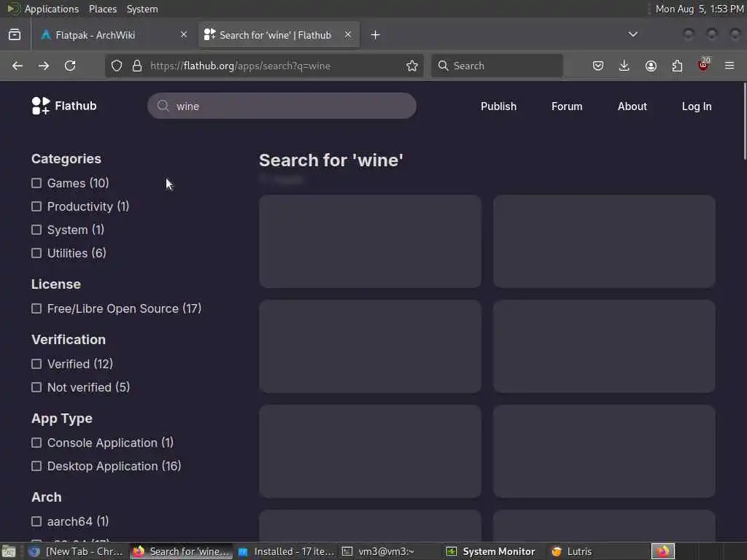The height and width of the screenshot is (560, 747).
Task: Show site security padlock info
Action: click(137, 66)
